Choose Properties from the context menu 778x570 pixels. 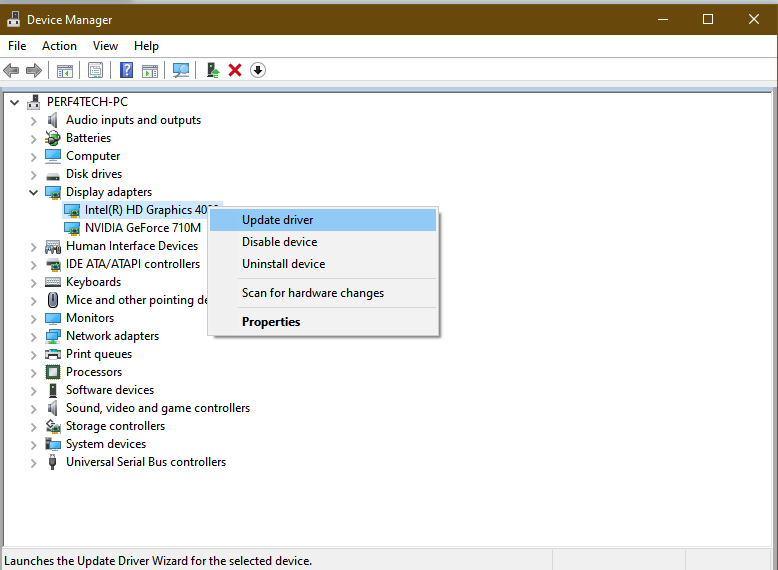click(323, 322)
